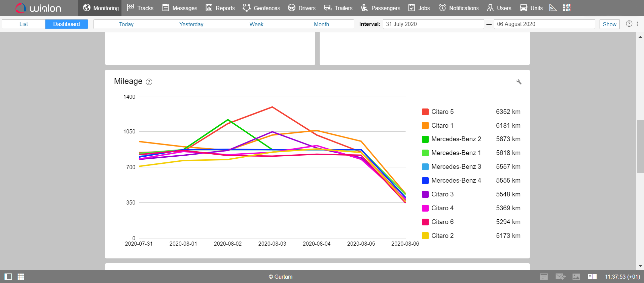The image size is (644, 283).
Task: Select the Week interval button
Action: [256, 24]
